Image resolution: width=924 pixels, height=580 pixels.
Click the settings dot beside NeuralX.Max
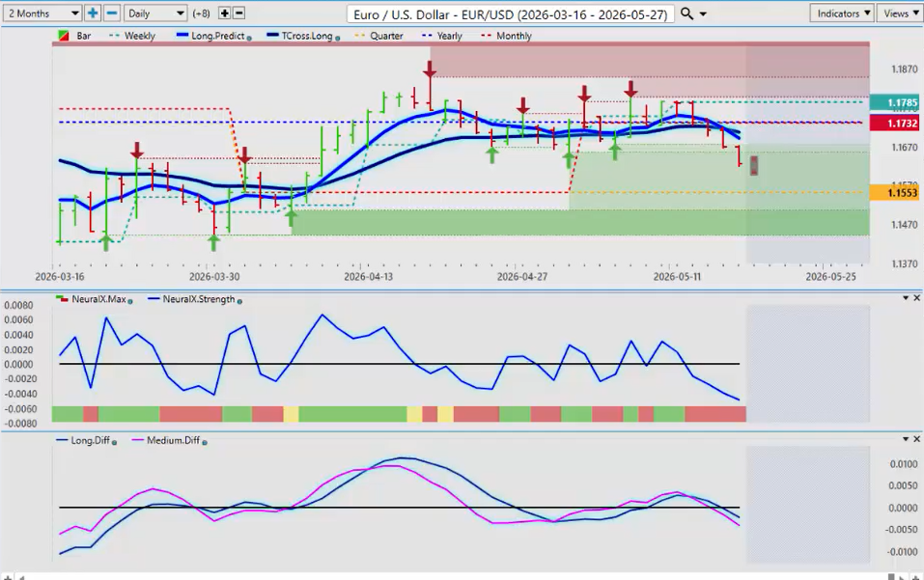pyautogui.click(x=130, y=301)
